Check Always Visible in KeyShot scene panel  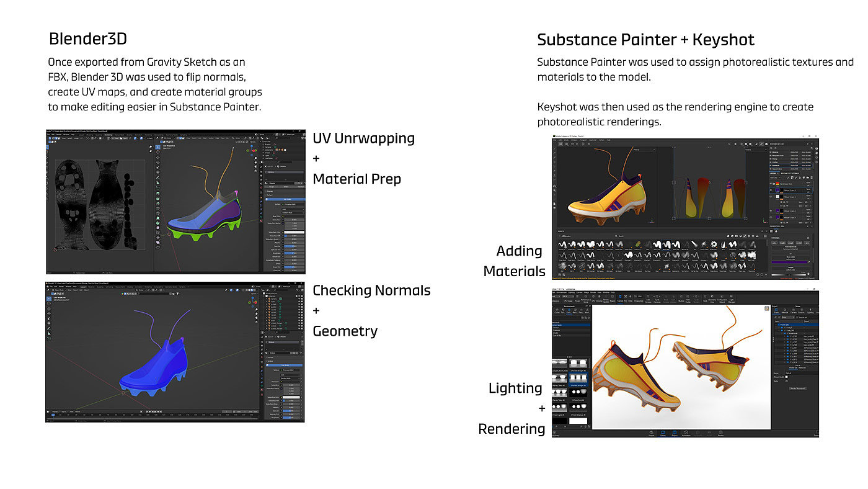(x=787, y=377)
